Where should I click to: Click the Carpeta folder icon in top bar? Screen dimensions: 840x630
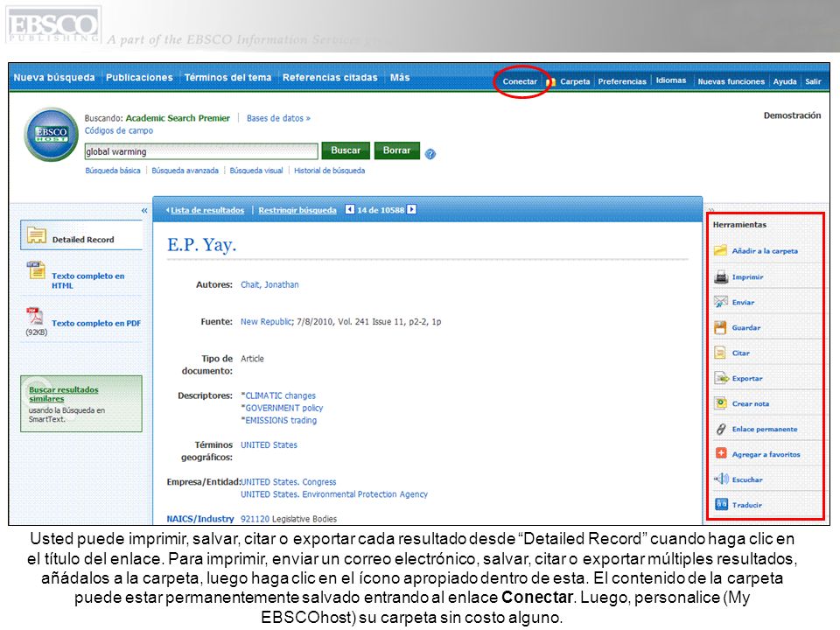(x=550, y=82)
